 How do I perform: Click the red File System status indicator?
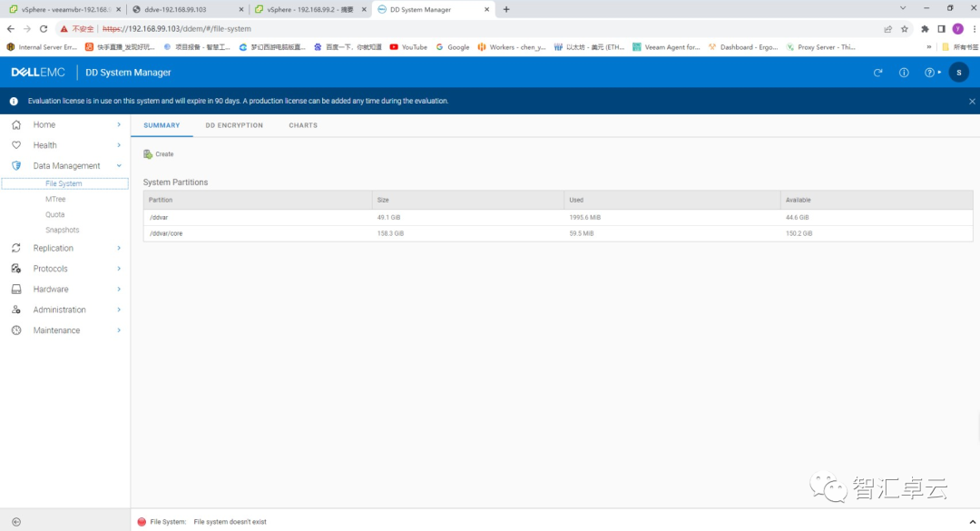click(142, 522)
